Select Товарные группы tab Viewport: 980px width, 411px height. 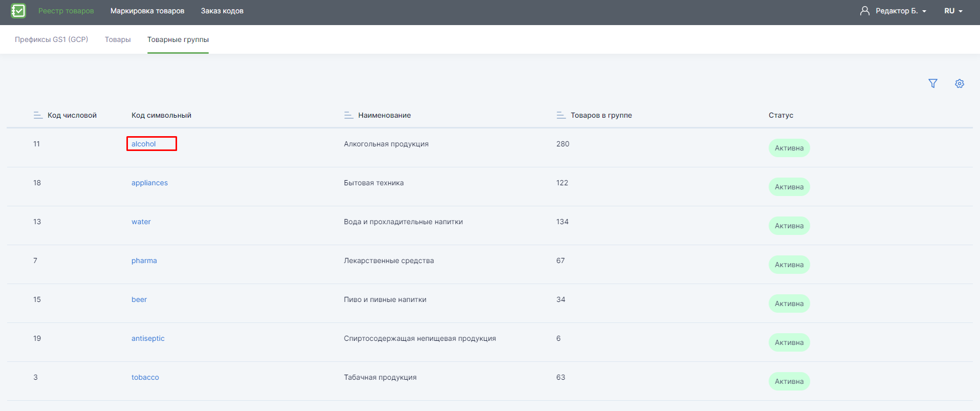click(178, 39)
